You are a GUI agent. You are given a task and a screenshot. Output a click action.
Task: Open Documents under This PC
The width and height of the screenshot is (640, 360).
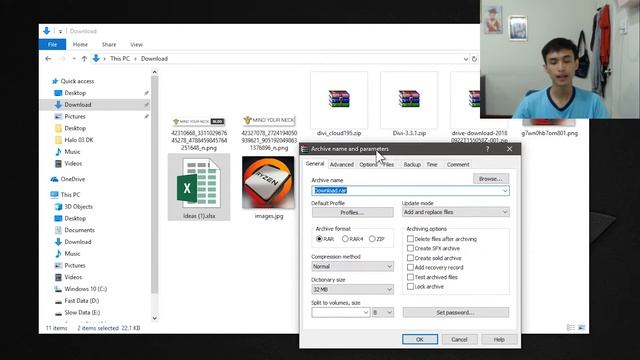pyautogui.click(x=79, y=230)
